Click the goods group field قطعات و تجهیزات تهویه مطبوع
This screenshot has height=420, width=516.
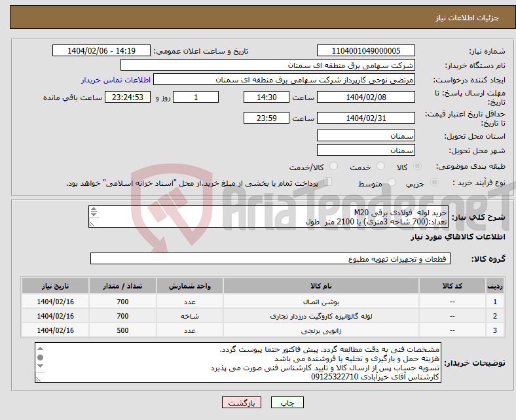[270, 258]
